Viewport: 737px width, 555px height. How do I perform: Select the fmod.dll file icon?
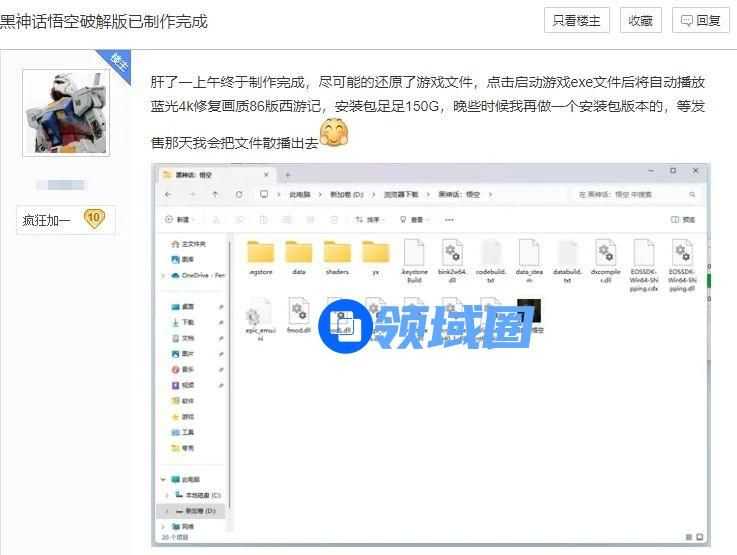click(299, 314)
